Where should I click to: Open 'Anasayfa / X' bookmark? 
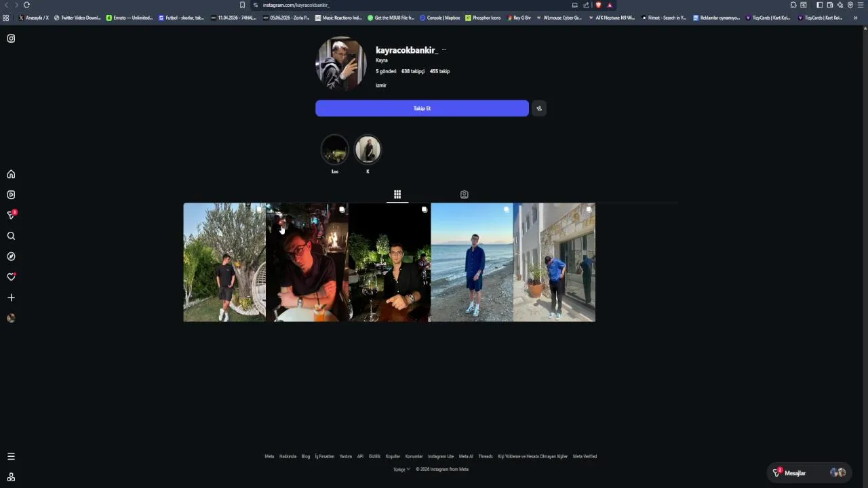(34, 18)
